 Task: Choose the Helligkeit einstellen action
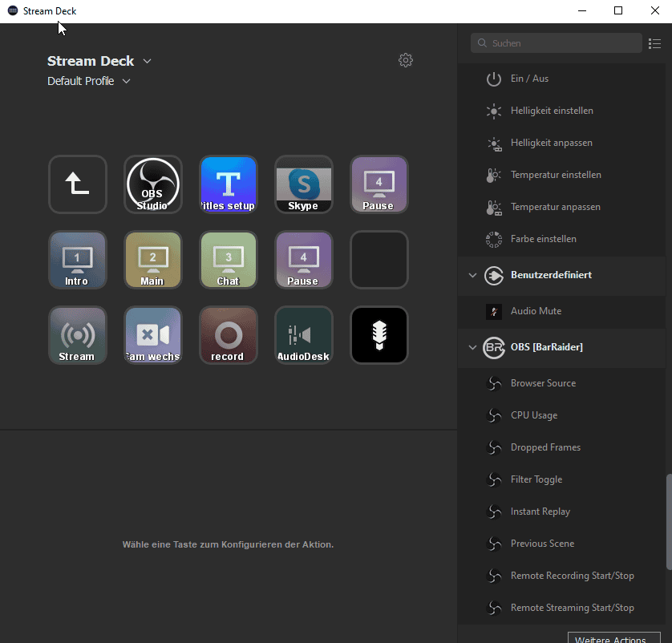pyautogui.click(x=561, y=111)
